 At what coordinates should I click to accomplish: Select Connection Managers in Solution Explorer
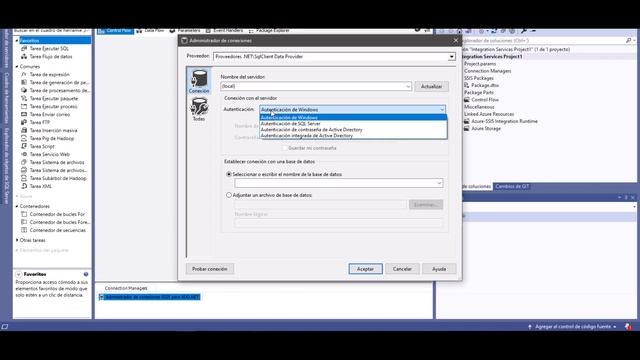(x=487, y=71)
